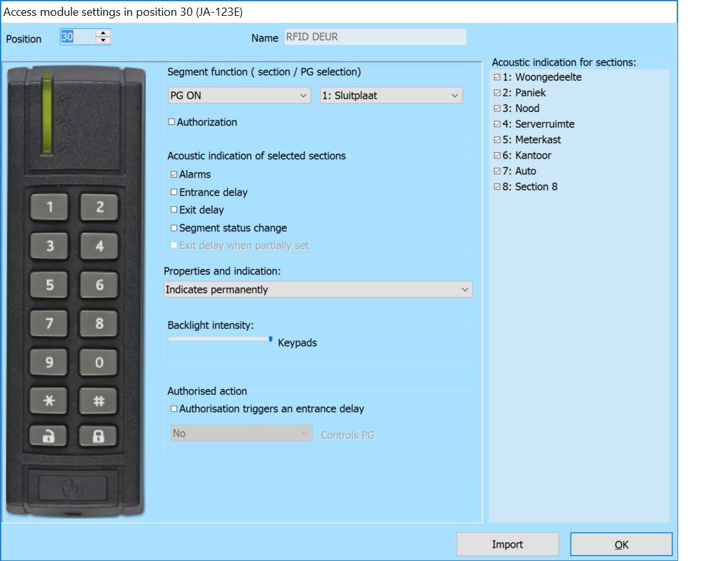The image size is (728, 561).
Task: Uncheck section 2: Paniek
Action: point(497,93)
